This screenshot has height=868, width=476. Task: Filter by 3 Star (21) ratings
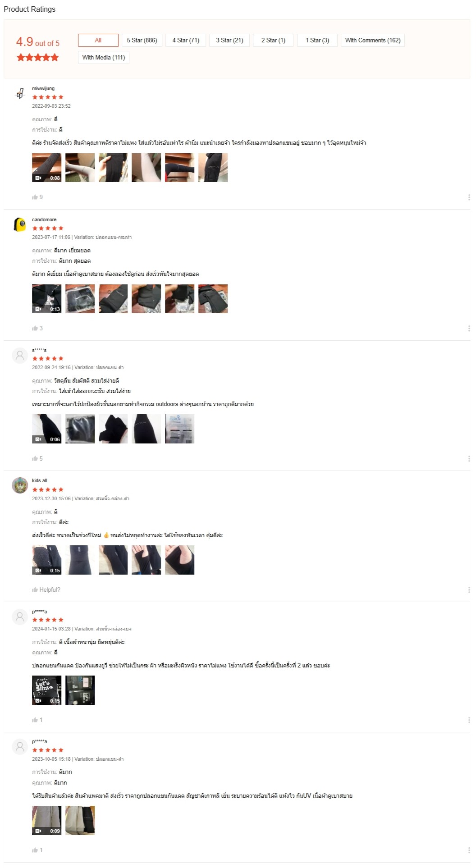(x=229, y=40)
